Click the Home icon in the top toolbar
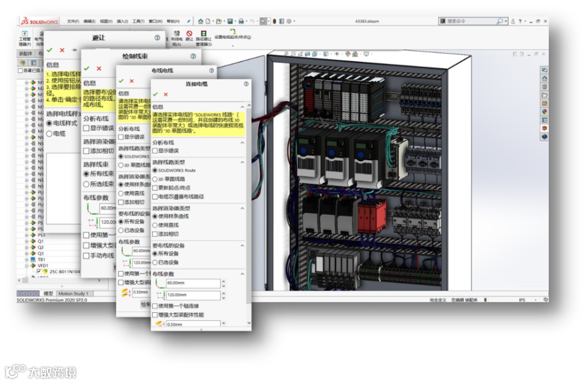588x383 pixels. 200,21
